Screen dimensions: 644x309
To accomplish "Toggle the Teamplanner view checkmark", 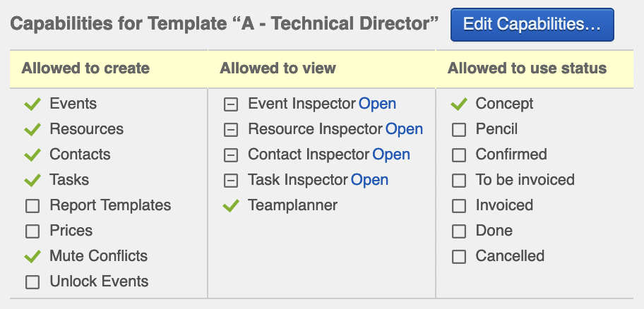I will coord(230,206).
